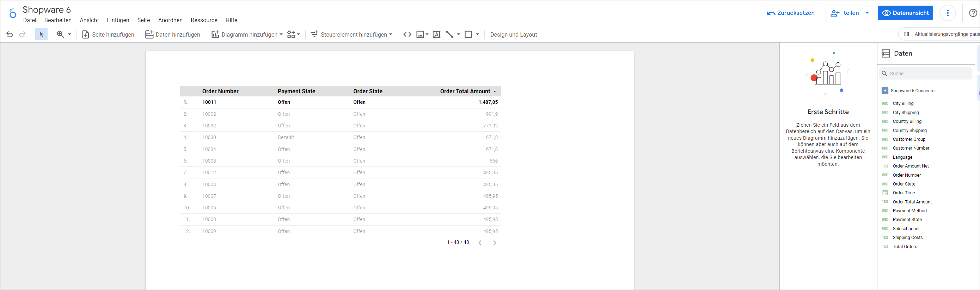The height and width of the screenshot is (290, 980).
Task: Click the 771,92 amount cell
Action: (x=490, y=126)
